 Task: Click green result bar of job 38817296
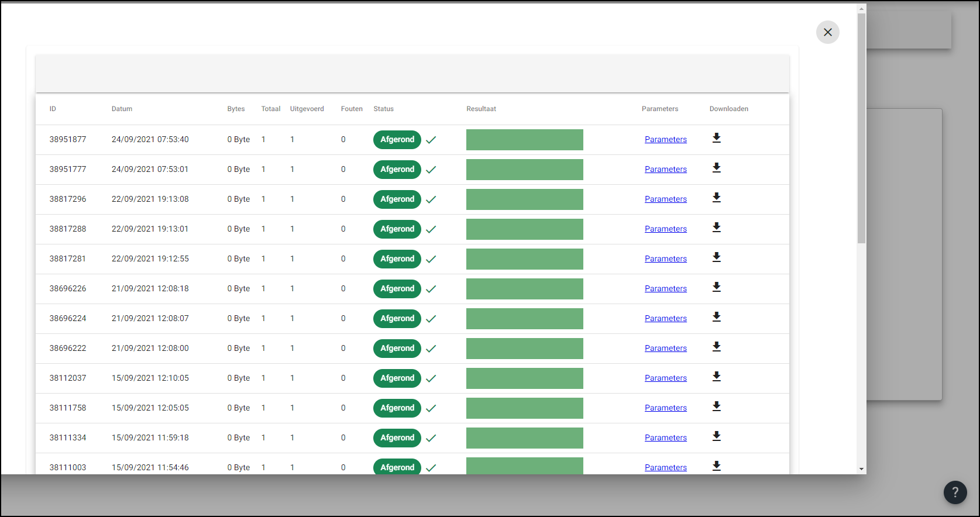click(524, 199)
